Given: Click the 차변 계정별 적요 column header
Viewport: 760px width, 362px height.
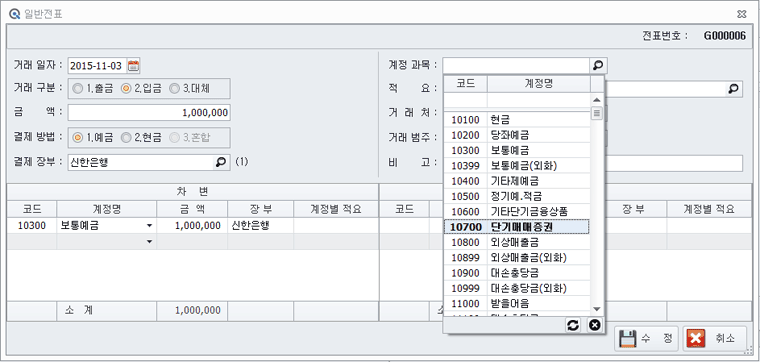Looking at the screenshot, I should [x=336, y=209].
